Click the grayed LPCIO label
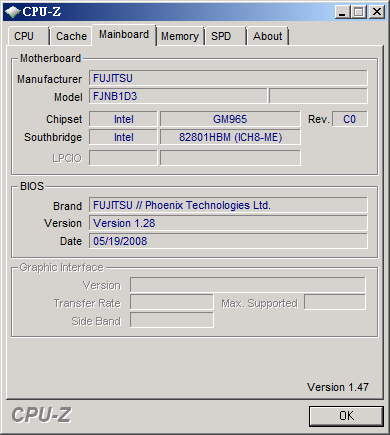This screenshot has width=390, height=435. pyautogui.click(x=67, y=158)
